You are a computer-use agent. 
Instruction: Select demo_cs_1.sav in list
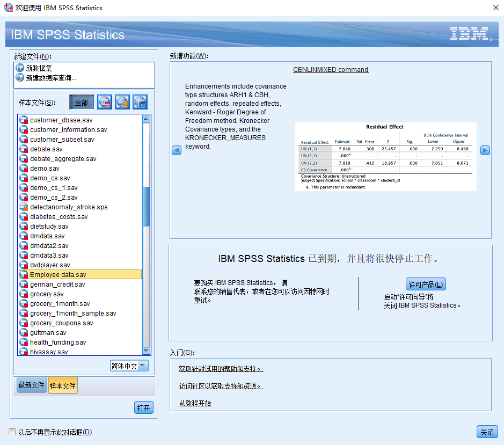(81, 187)
